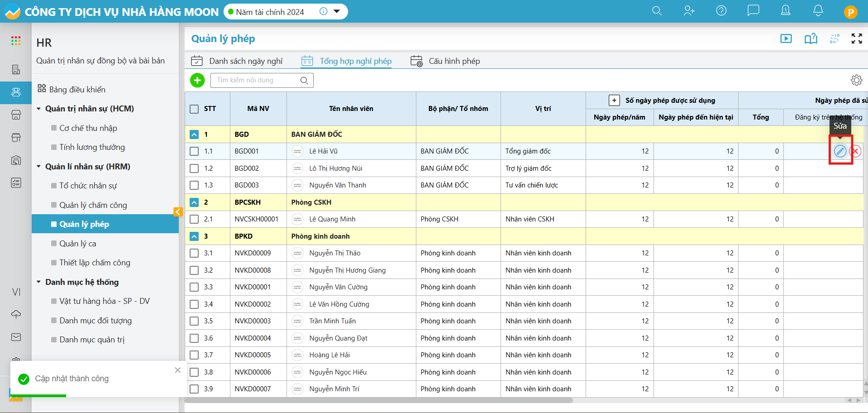
Task: Click the search magnifier in top bar
Action: tap(657, 11)
